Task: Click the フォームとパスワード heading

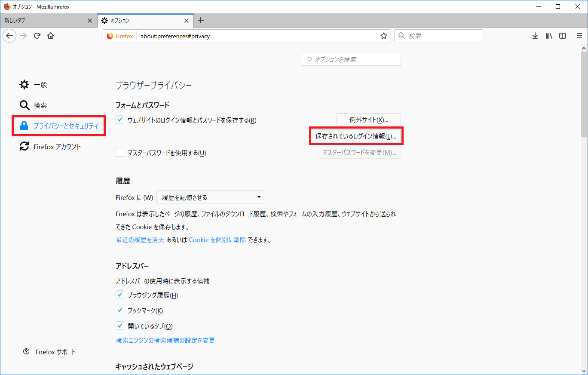Action: 143,105
